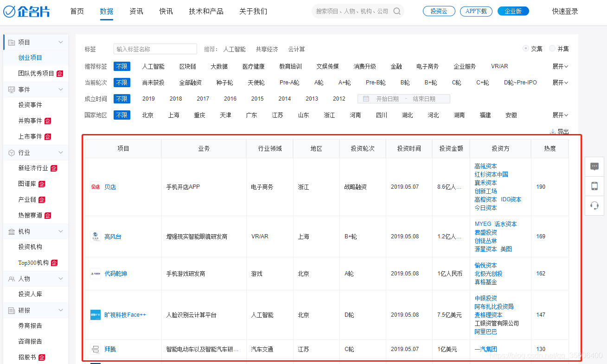This screenshot has height=364, width=607.
Task: Click the APP下载 button
Action: pyautogui.click(x=476, y=10)
